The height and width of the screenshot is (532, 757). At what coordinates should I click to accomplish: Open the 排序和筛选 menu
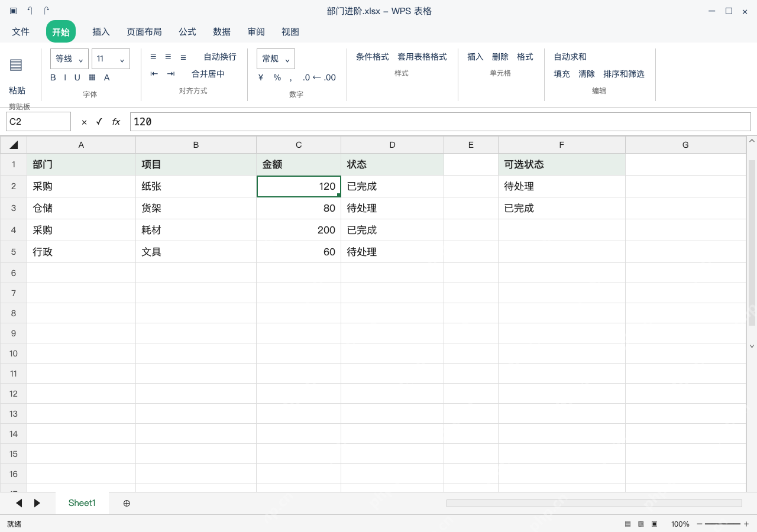tap(624, 74)
